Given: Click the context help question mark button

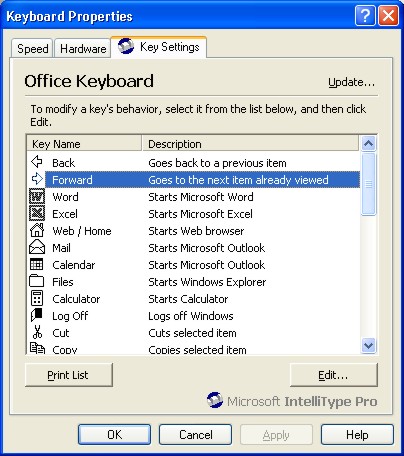Looking at the screenshot, I should [365, 15].
